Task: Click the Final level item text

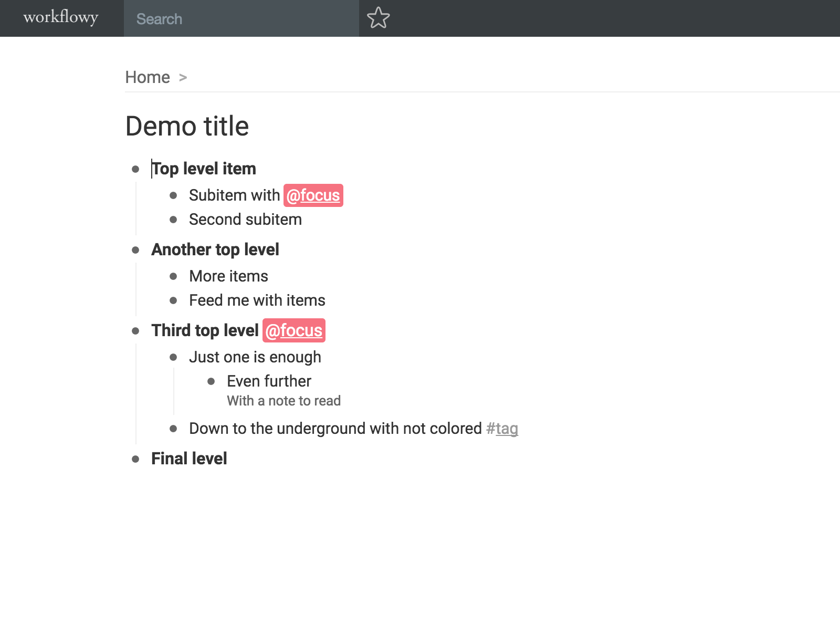Action: pyautogui.click(x=189, y=459)
